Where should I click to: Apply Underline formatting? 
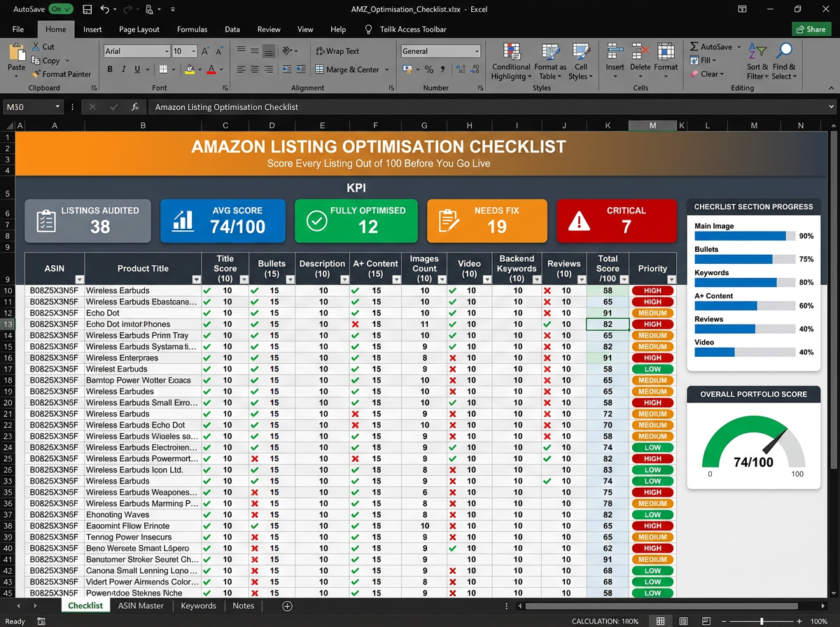pyautogui.click(x=137, y=69)
